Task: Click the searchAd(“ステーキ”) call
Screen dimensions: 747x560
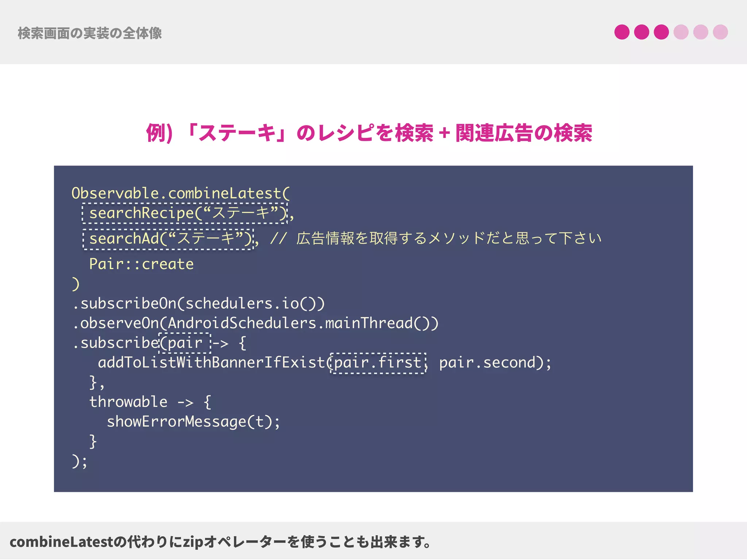Action: (x=168, y=239)
